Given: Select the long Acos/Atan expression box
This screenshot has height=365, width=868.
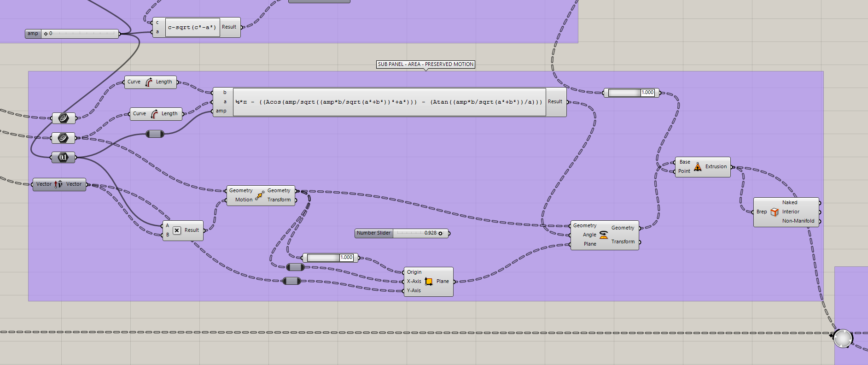Looking at the screenshot, I should click(389, 102).
